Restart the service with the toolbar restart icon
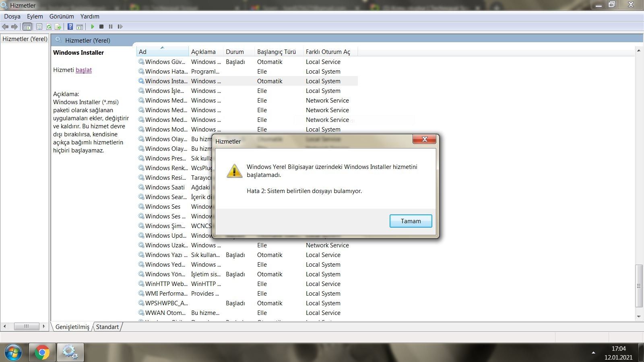Viewport: 644px width, 362px height. click(x=120, y=27)
